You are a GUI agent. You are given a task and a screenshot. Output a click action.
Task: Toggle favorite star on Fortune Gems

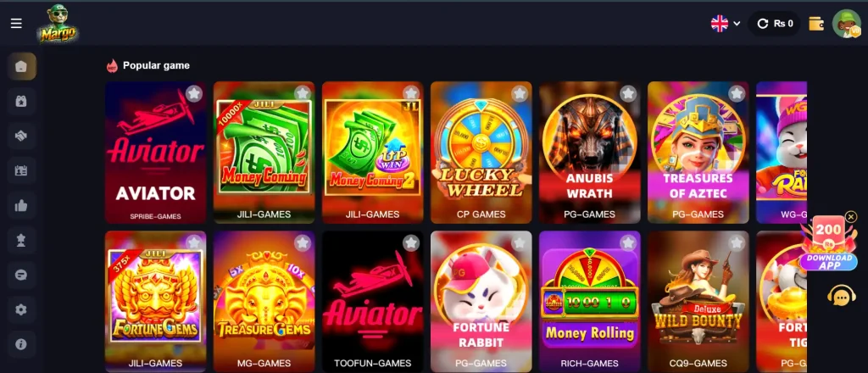click(x=194, y=242)
